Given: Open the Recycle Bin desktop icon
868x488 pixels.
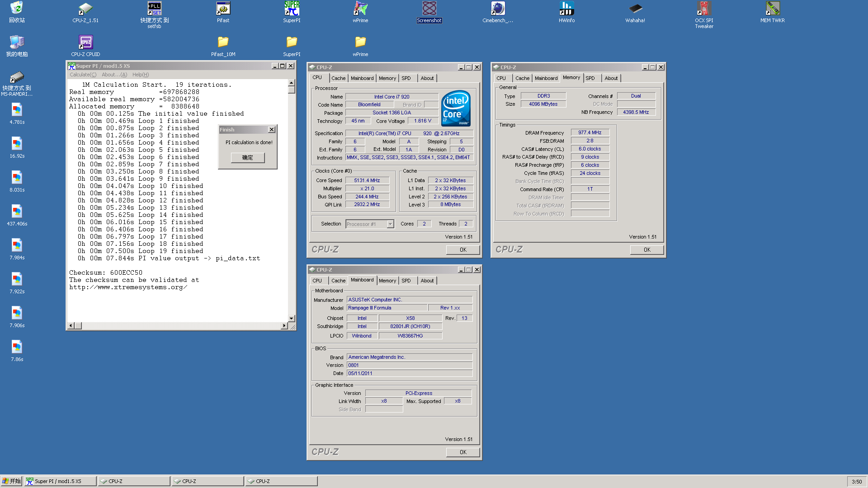Looking at the screenshot, I should (x=17, y=12).
